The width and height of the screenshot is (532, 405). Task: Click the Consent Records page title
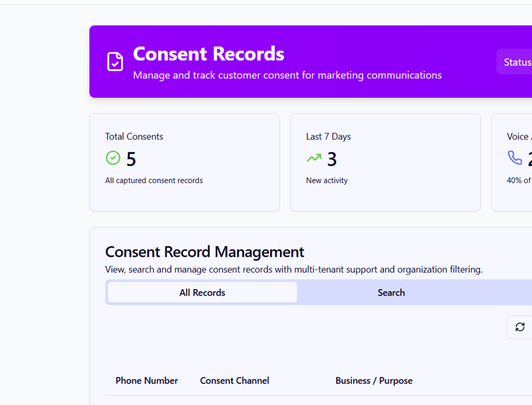tap(209, 53)
